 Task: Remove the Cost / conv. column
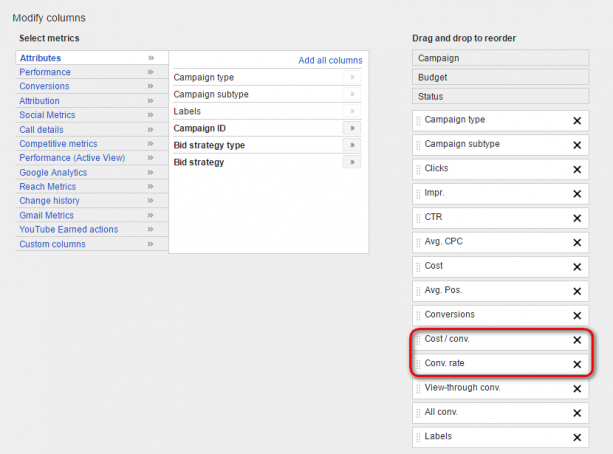point(577,339)
